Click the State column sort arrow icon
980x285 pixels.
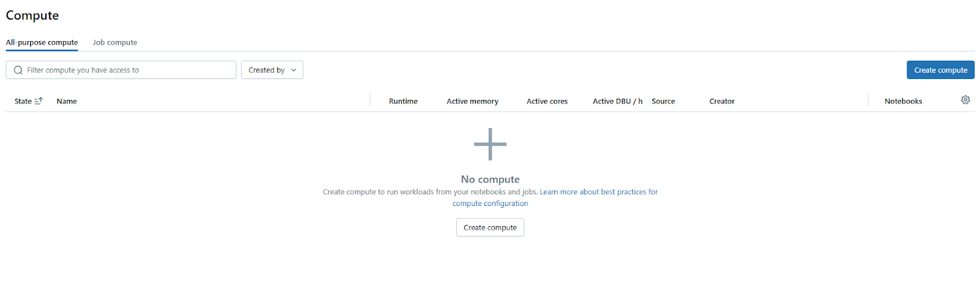coord(39,101)
